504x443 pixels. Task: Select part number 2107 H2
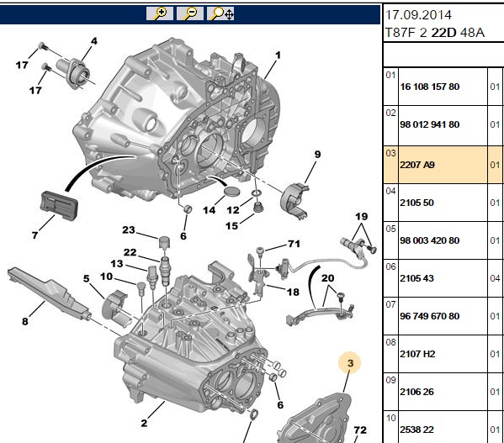[x=417, y=354]
